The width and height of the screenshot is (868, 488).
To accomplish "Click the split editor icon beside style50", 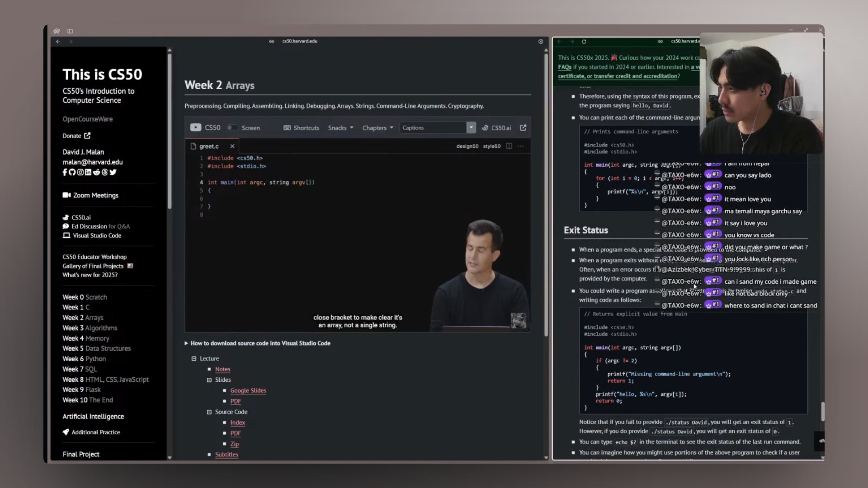I will tap(509, 146).
